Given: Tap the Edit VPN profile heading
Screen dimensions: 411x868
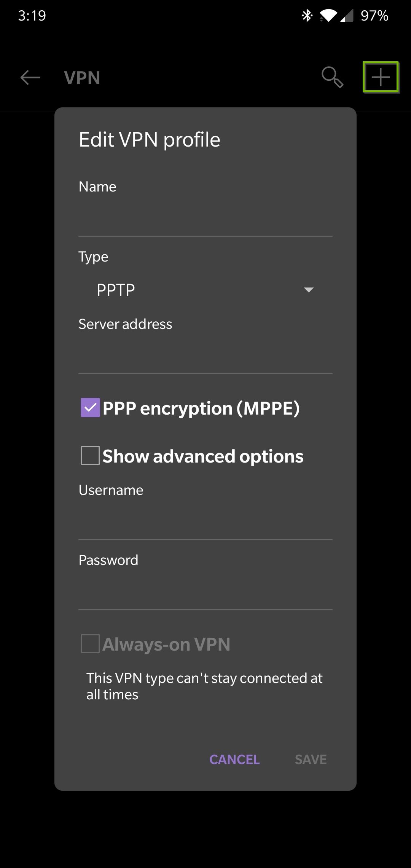Looking at the screenshot, I should click(x=150, y=139).
